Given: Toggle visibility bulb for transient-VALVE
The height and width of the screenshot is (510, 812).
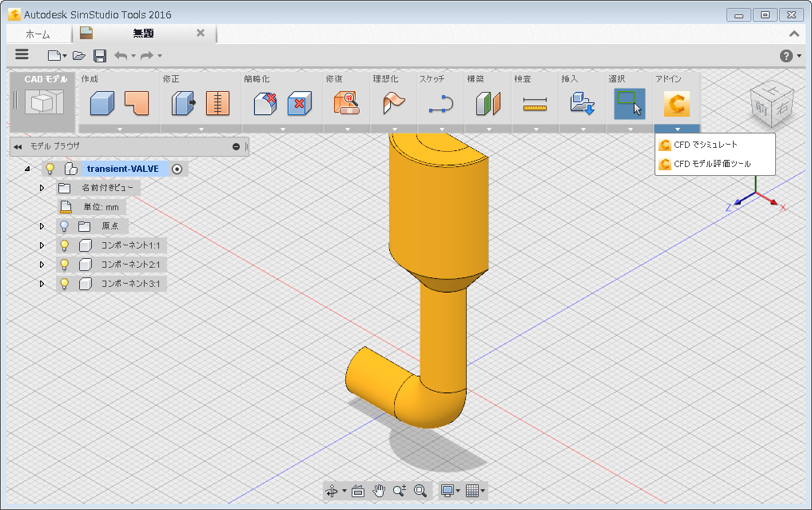Looking at the screenshot, I should [x=50, y=169].
